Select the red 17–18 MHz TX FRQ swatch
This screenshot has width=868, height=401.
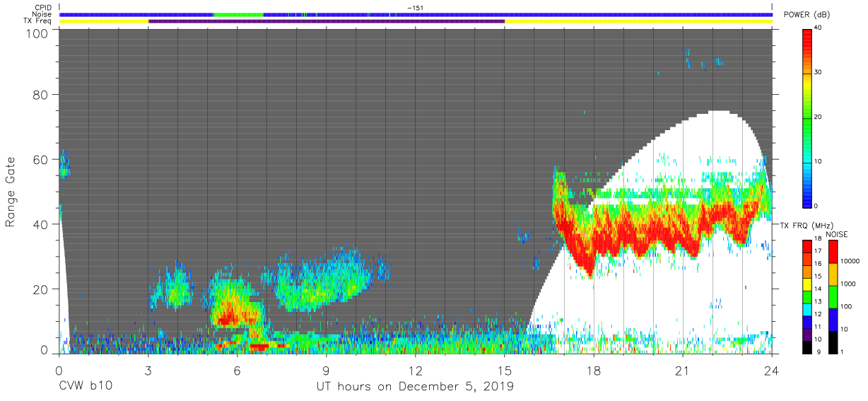(x=807, y=246)
